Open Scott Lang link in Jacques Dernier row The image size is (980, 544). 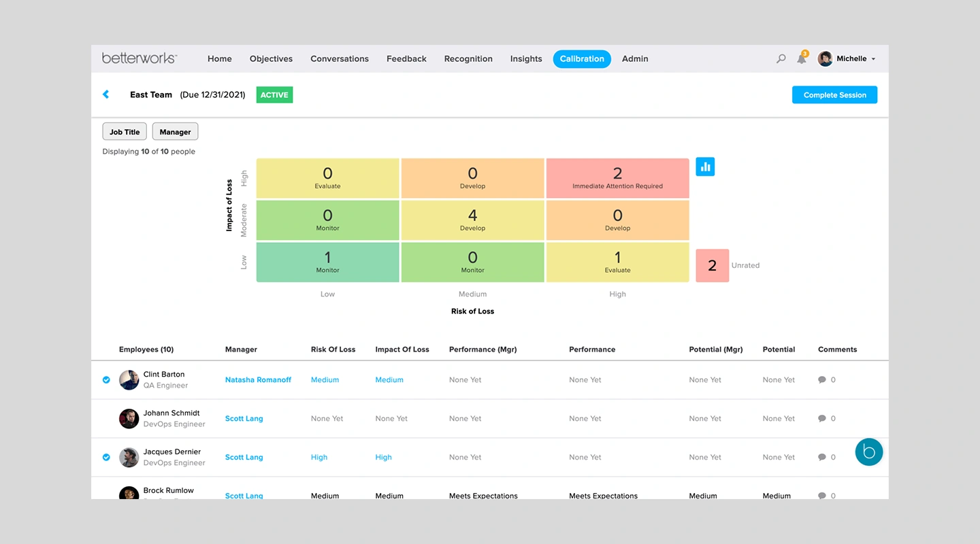coord(244,458)
